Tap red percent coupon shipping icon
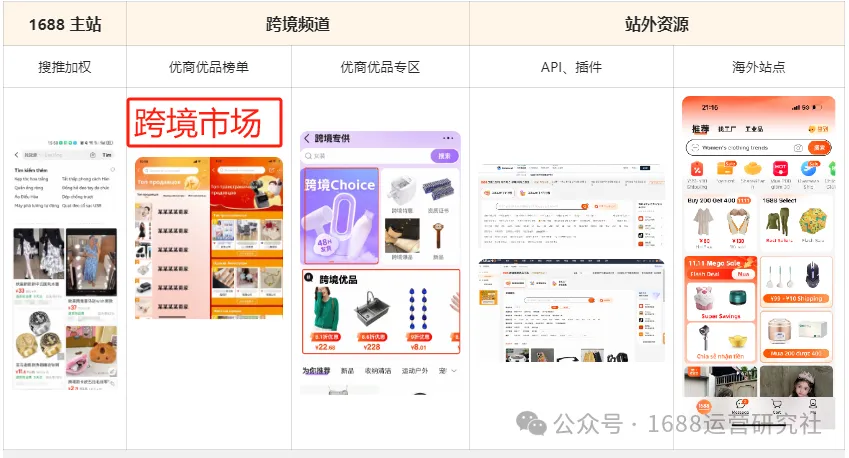The height and width of the screenshot is (458, 849). coord(697,169)
